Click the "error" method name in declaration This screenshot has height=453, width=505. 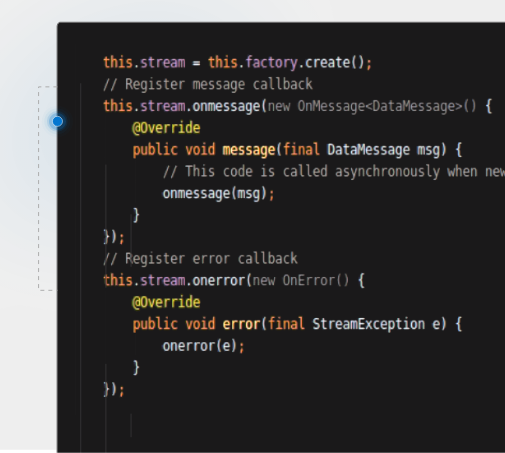click(x=241, y=324)
